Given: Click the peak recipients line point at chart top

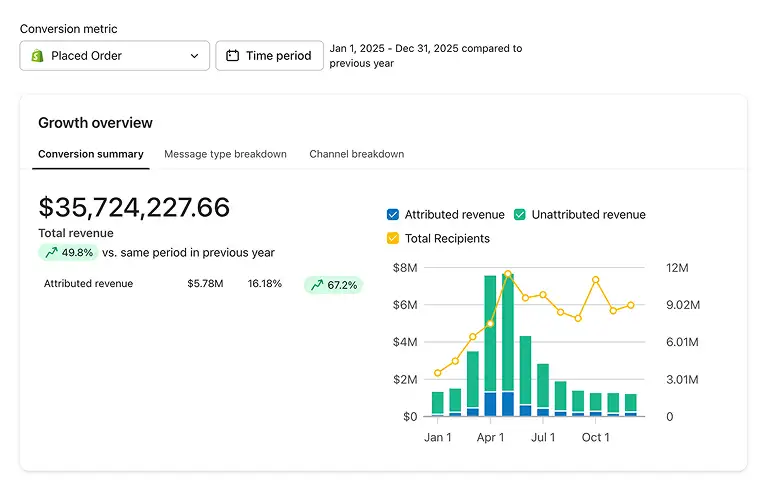Looking at the screenshot, I should (x=508, y=274).
